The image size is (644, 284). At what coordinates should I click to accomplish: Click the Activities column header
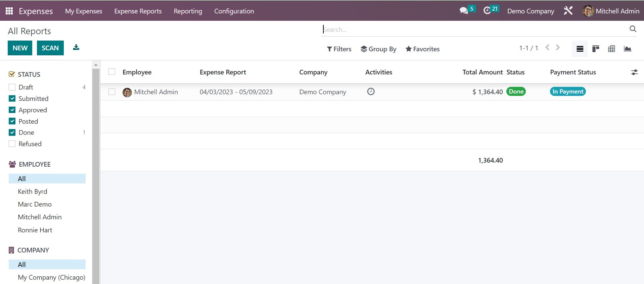coord(379,72)
